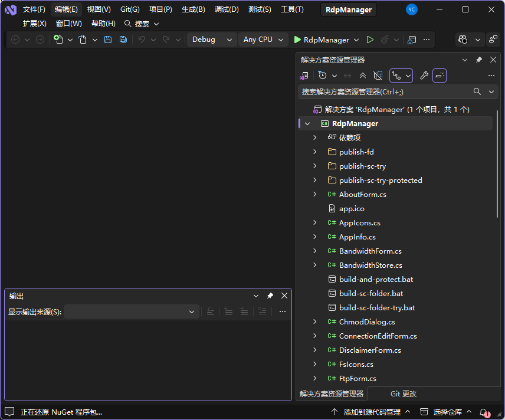Toggle Show All Files in Solution Explorer
Screen dimensions: 505x420
pos(378,76)
